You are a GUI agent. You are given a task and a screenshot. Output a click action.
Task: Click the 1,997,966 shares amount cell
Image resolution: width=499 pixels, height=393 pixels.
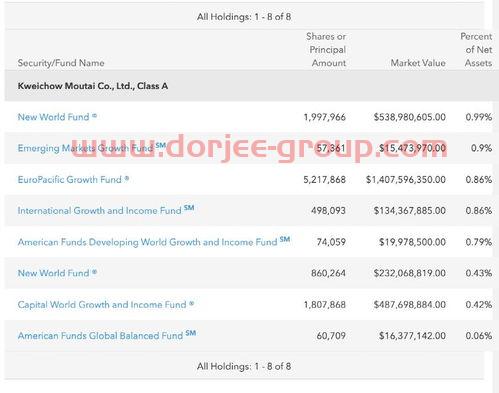(x=324, y=117)
